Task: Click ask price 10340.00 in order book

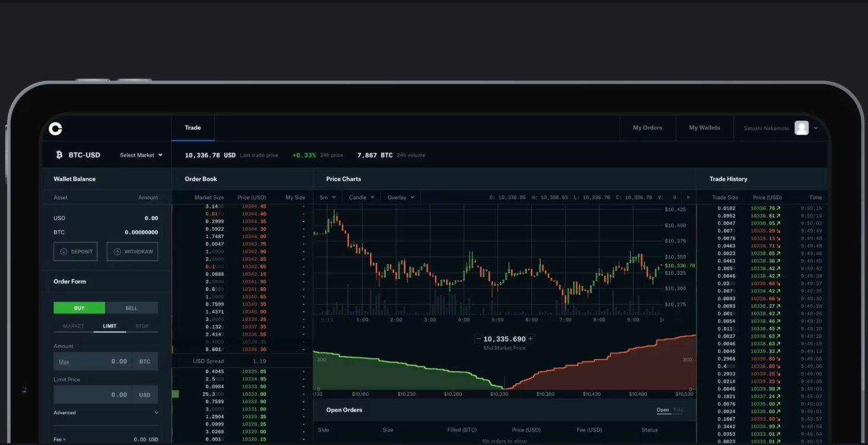Action: pos(254,311)
